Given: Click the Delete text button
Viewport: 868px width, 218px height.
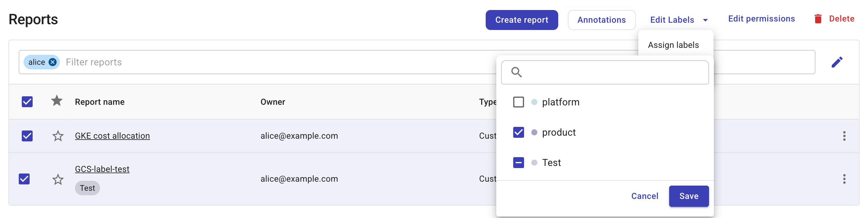Looking at the screenshot, I should 841,19.
